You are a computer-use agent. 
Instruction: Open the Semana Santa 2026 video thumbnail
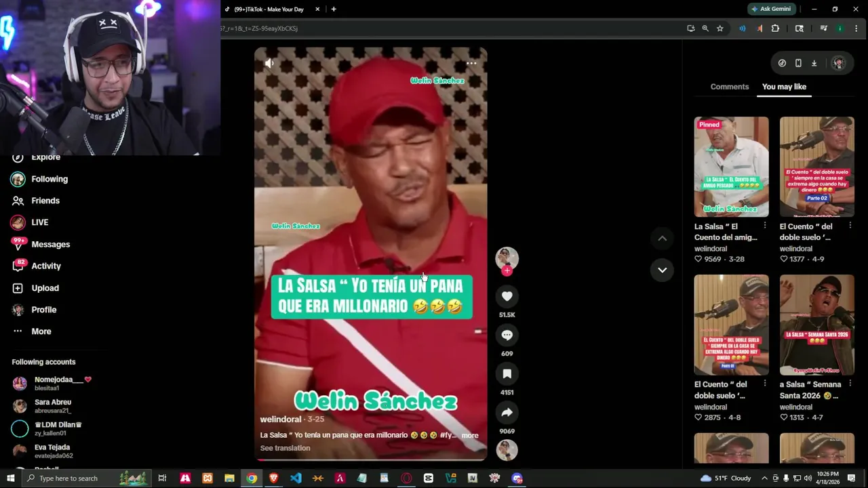click(816, 325)
